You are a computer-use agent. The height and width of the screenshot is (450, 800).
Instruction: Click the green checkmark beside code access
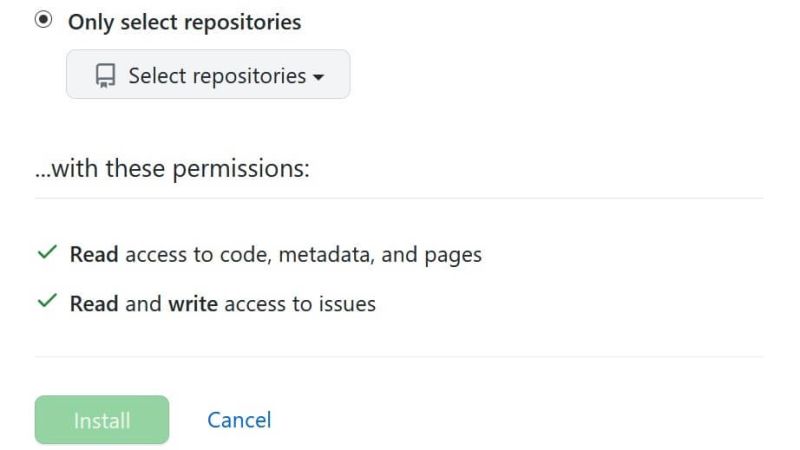(45, 254)
